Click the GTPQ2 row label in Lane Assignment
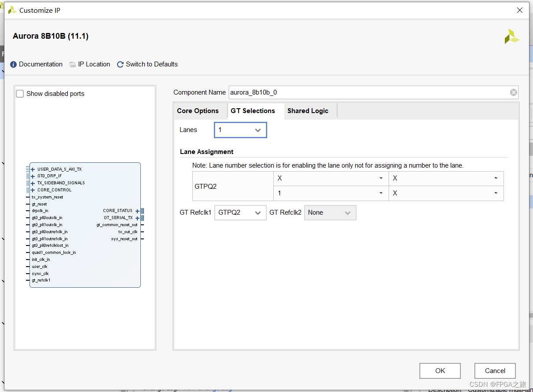Screen dimensions: 533x392 pyautogui.click(x=206, y=187)
